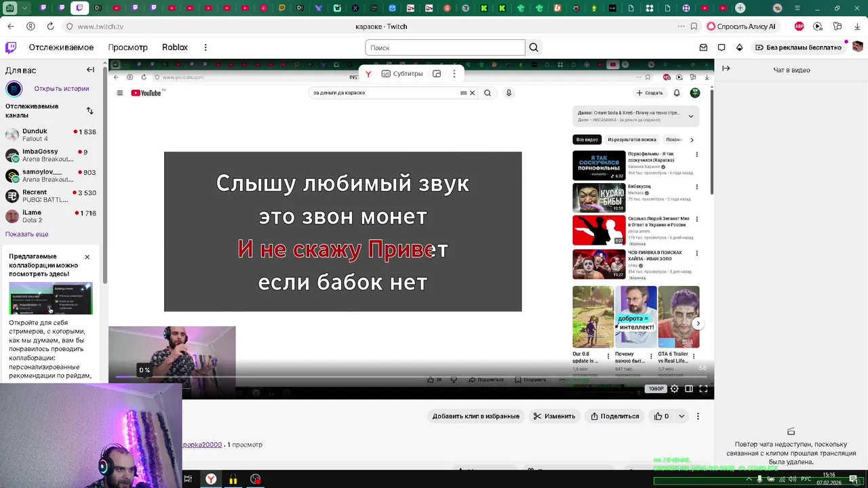Open Twitch notifications inbox icon
This screenshot has height=488, width=868.
pos(703,47)
